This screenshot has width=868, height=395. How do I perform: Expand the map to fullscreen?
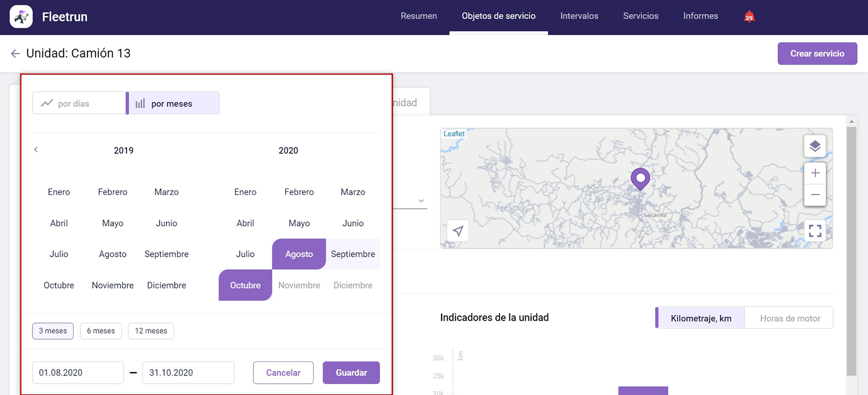pyautogui.click(x=814, y=231)
